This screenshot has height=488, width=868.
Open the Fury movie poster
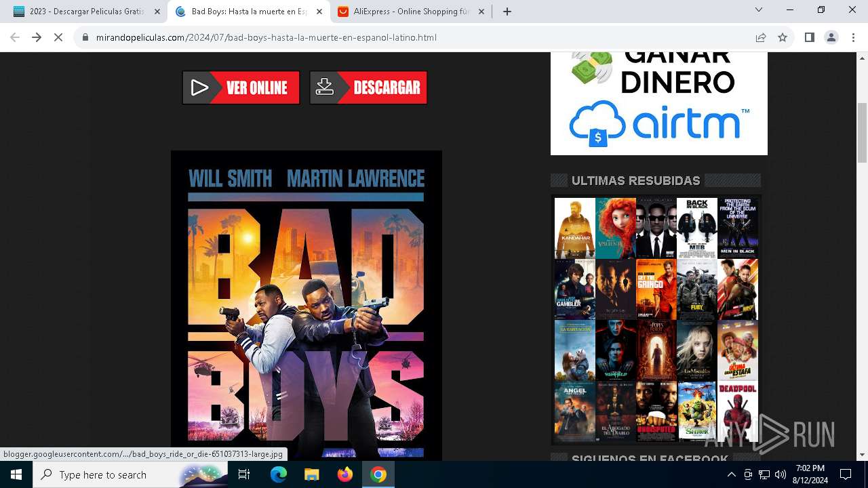point(697,289)
